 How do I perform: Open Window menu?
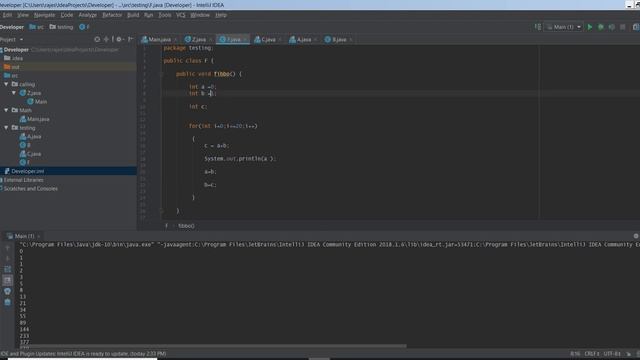point(200,15)
